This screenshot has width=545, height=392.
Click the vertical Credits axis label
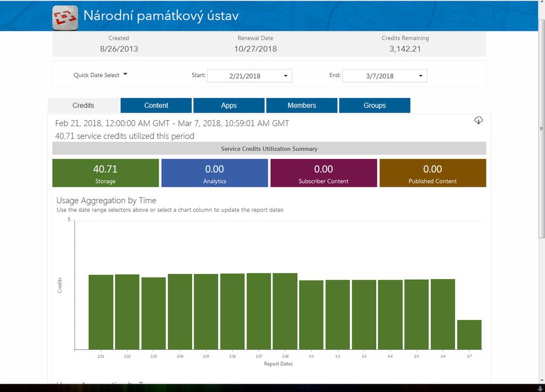pyautogui.click(x=60, y=285)
